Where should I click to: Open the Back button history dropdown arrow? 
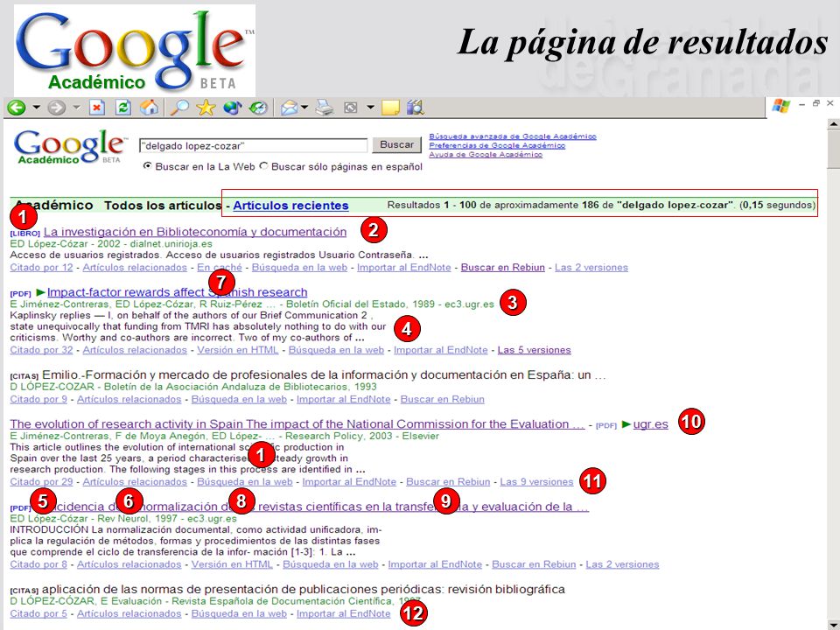37,108
